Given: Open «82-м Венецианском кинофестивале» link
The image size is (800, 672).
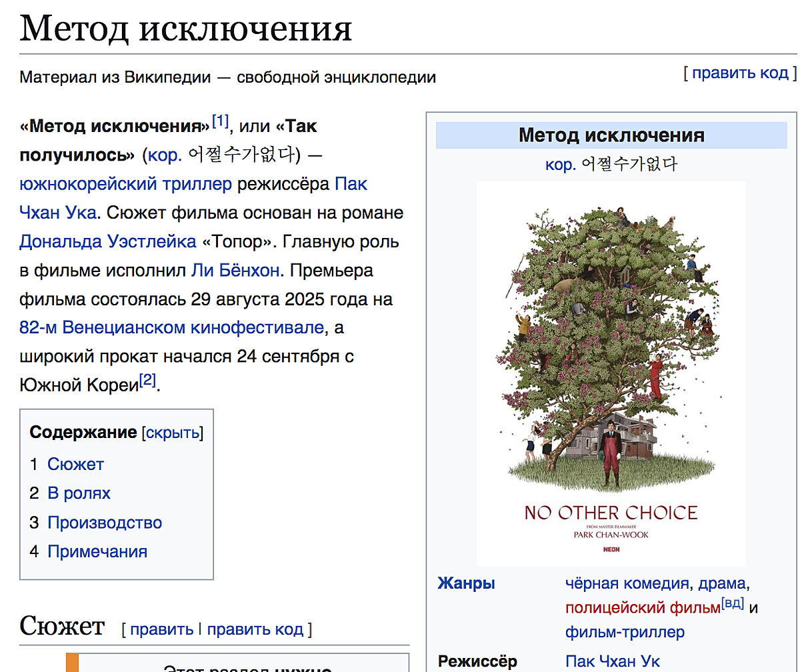Looking at the screenshot, I should pyautogui.click(x=172, y=328).
